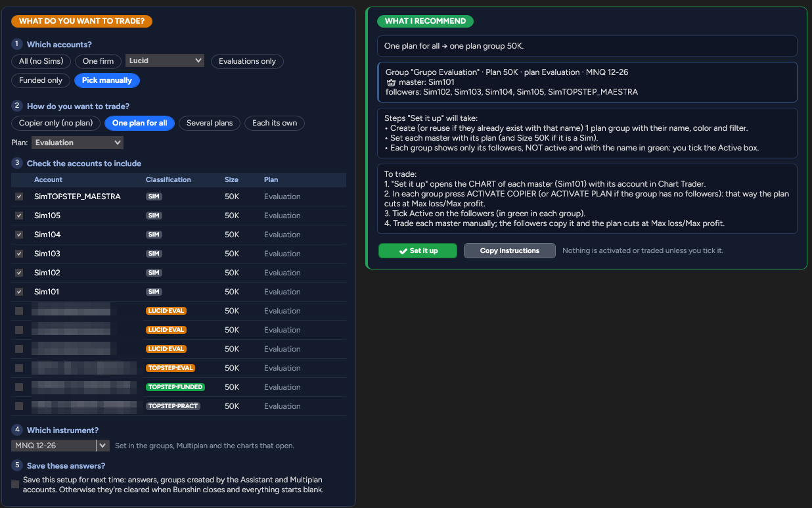This screenshot has height=508, width=812.
Task: Click the Copy instructions button
Action: [510, 250]
